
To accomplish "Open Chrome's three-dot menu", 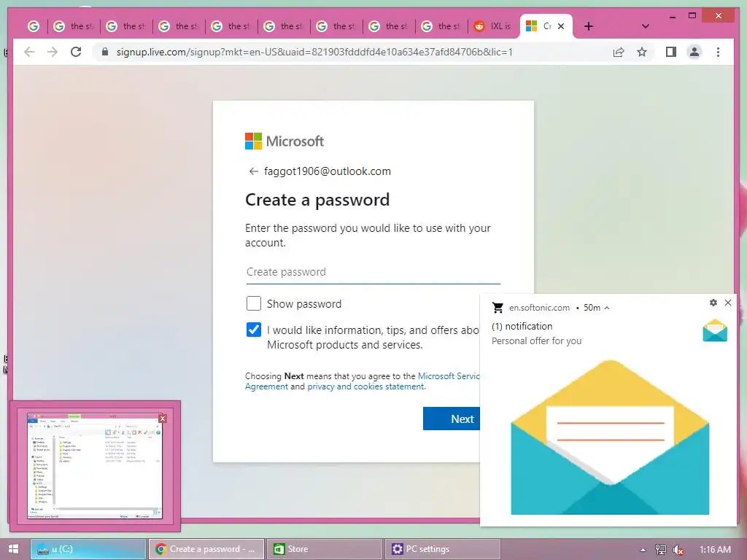I will coord(718,52).
